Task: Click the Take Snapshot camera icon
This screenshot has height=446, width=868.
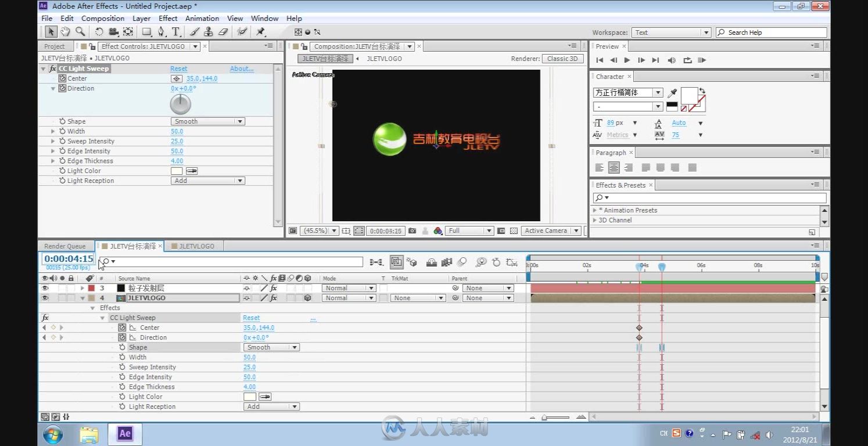Action: [412, 231]
